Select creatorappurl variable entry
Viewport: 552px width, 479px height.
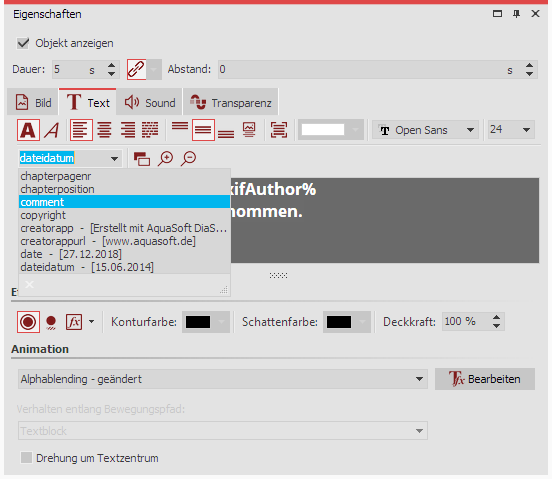click(125, 241)
